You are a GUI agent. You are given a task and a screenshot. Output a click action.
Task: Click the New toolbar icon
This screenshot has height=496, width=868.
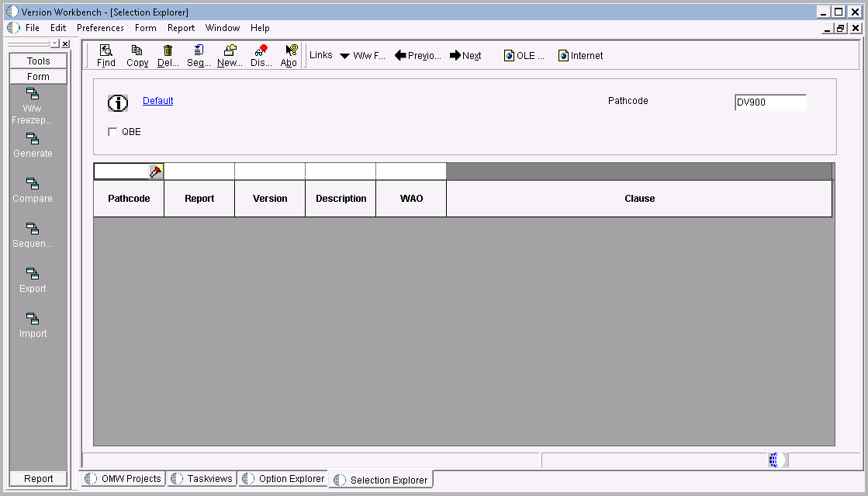[x=229, y=55]
